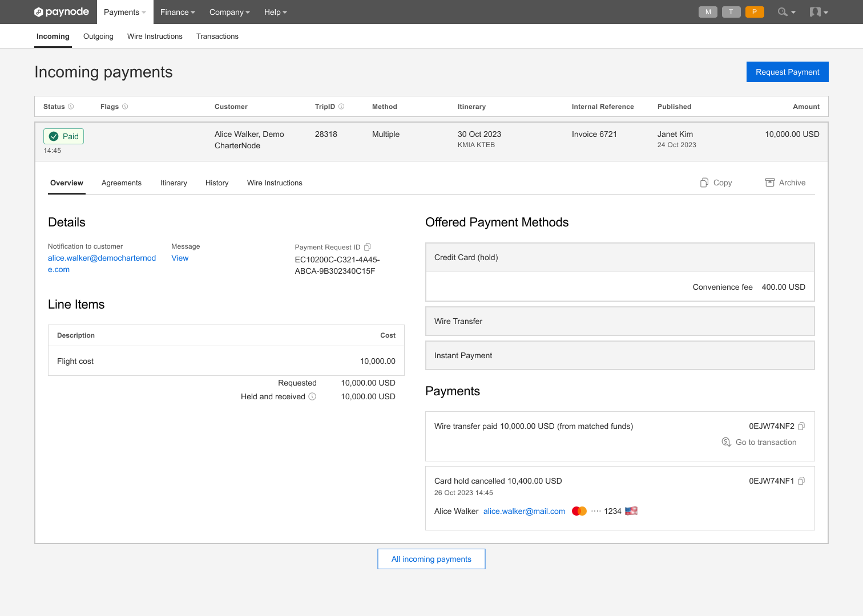Open the Payments dropdown menu
Viewport: 863px width, 616px height.
tap(125, 12)
